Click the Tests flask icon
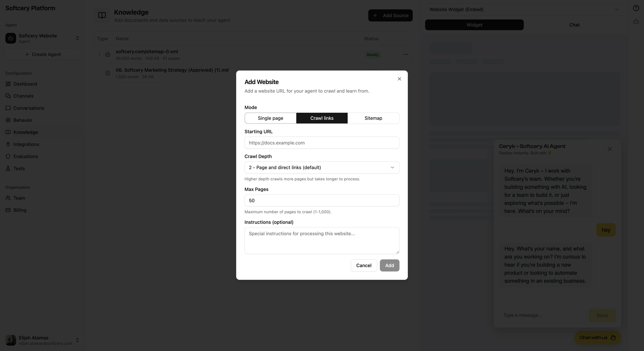644x351 pixels. coord(8,168)
